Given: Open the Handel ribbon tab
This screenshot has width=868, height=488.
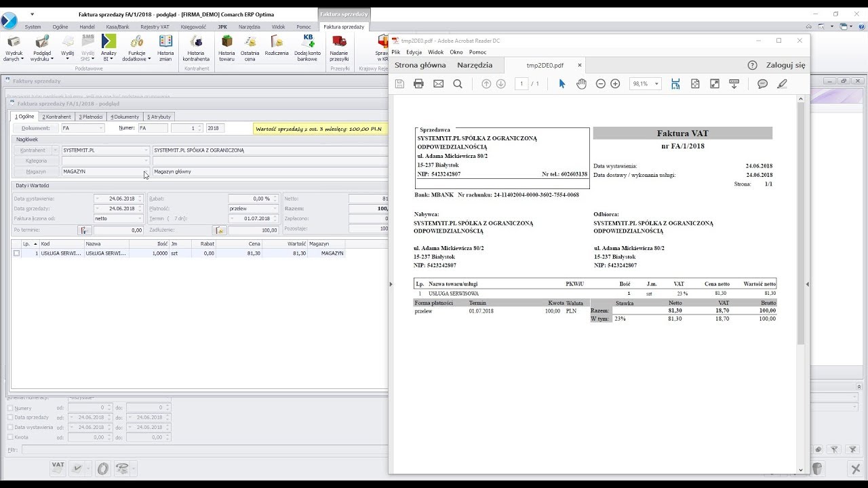Looking at the screenshot, I should 87,26.
